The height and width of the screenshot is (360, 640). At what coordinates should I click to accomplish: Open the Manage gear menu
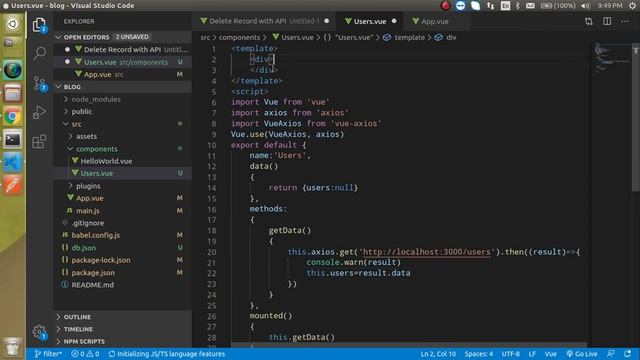39,332
